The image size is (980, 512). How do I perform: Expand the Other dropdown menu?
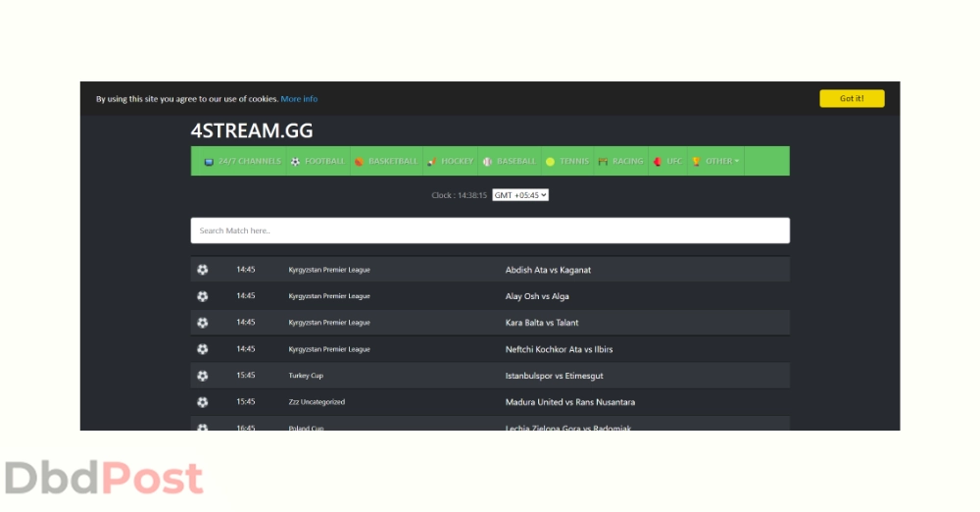click(716, 162)
